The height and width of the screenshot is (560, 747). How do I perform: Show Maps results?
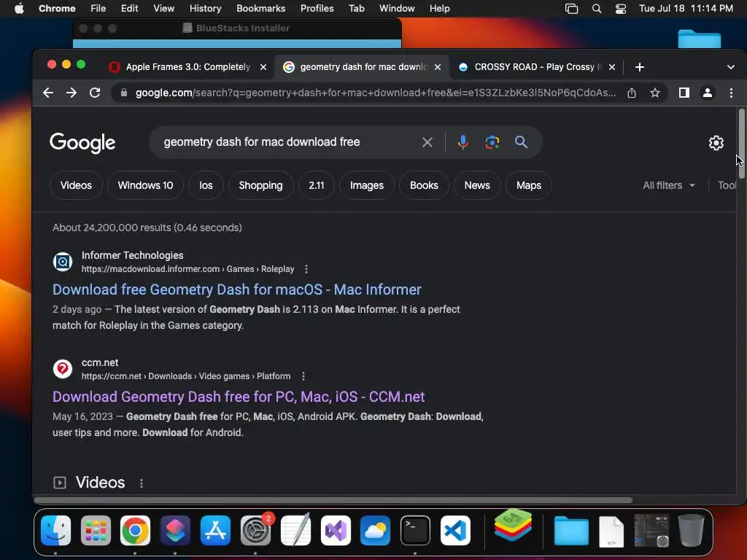pyautogui.click(x=529, y=185)
